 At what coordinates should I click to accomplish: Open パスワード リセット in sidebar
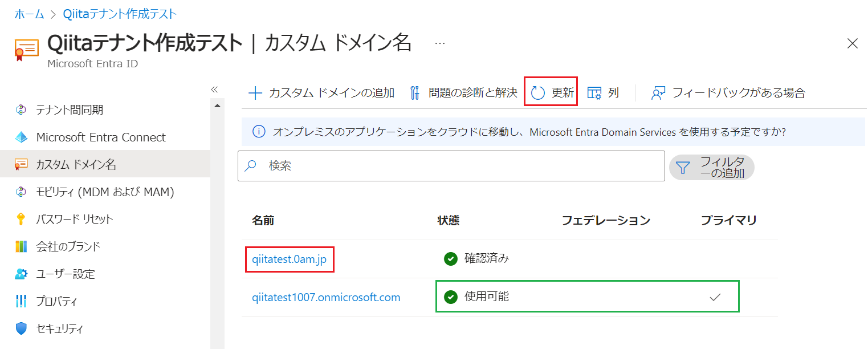click(x=105, y=220)
